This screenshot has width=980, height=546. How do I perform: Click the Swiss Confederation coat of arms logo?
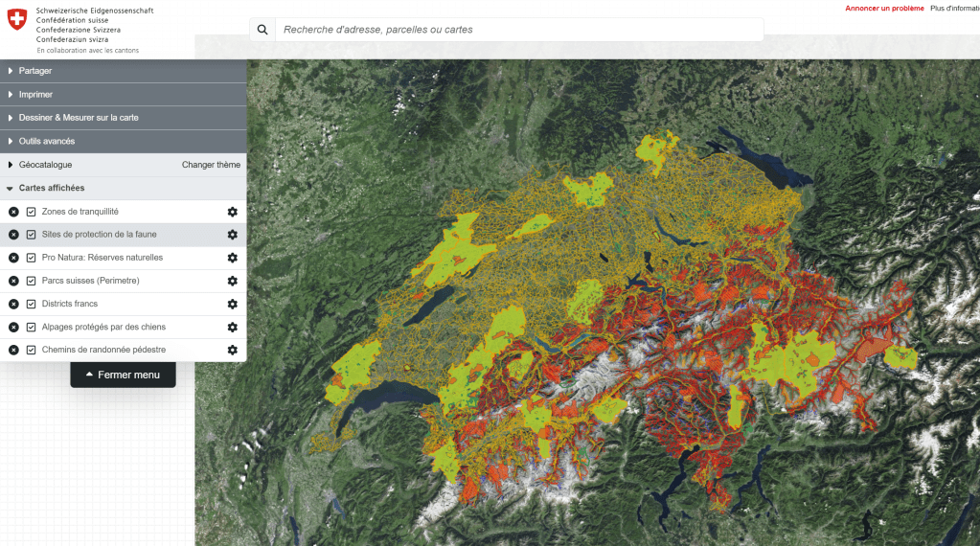coord(17,20)
